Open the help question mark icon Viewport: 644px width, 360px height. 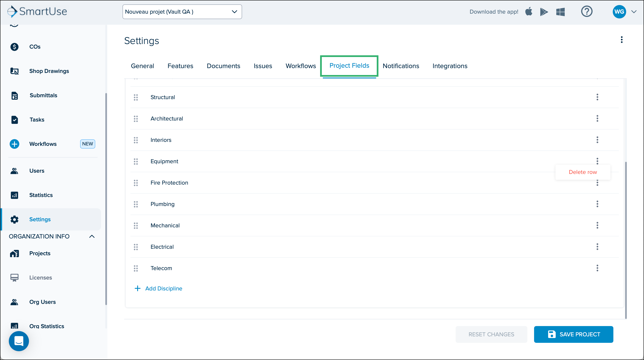point(587,12)
